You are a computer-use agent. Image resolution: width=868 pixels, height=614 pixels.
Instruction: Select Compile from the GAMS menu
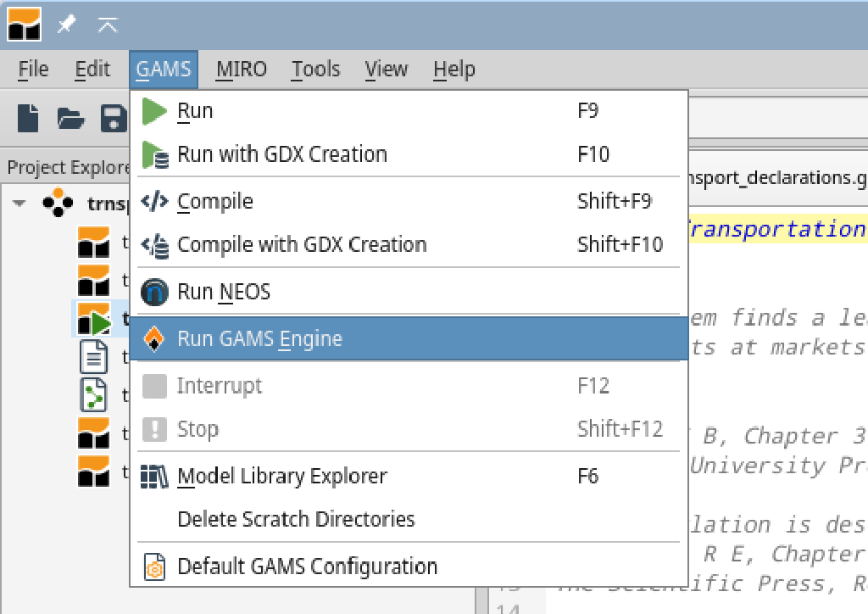click(x=409, y=201)
